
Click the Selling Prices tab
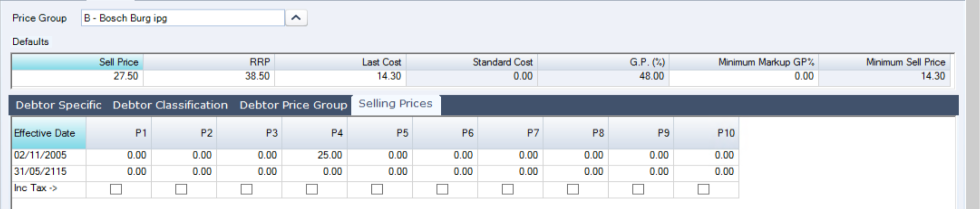(x=395, y=104)
